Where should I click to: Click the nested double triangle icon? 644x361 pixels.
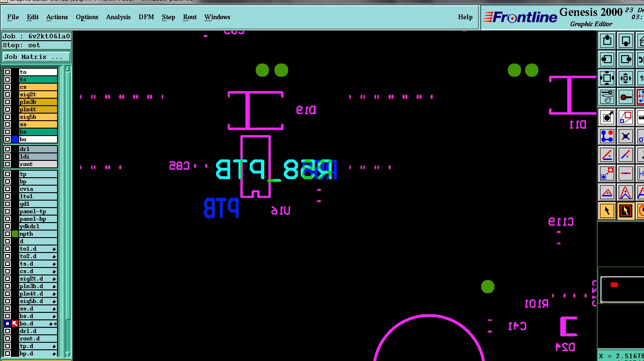626,192
